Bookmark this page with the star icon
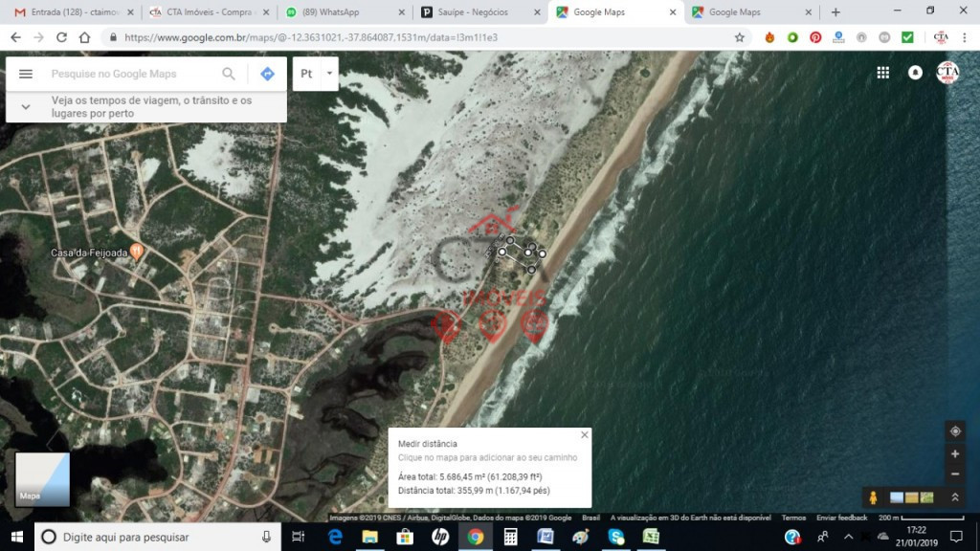Viewport: 980px width, 551px height. pyautogui.click(x=739, y=37)
